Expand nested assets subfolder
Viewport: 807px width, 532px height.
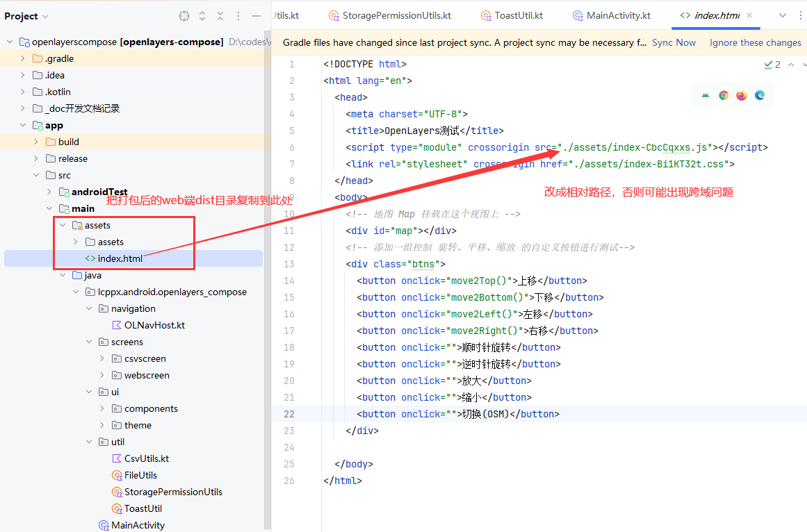[76, 242]
